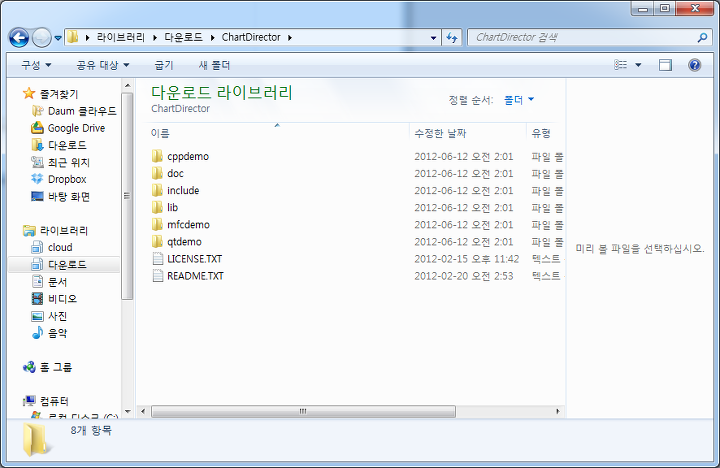Open the 구성 menu
Screen dimensions: 720x468
(x=36, y=65)
